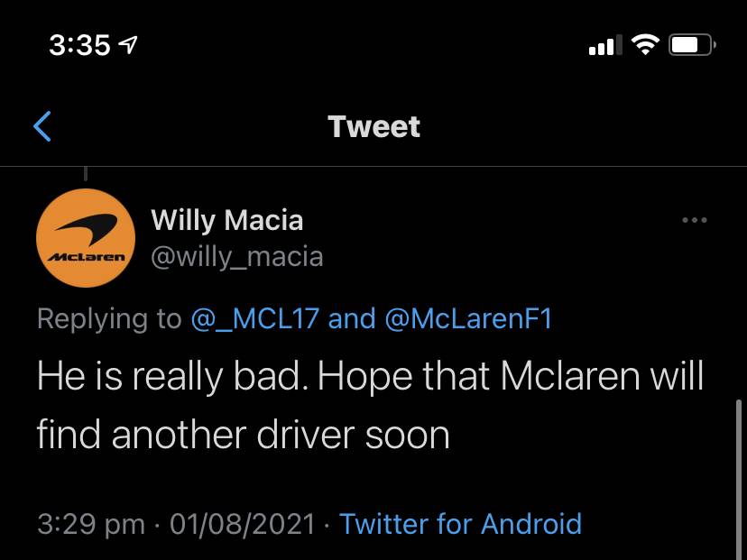Open the Twitter for Android source link
The height and width of the screenshot is (560, 747).
point(460,524)
